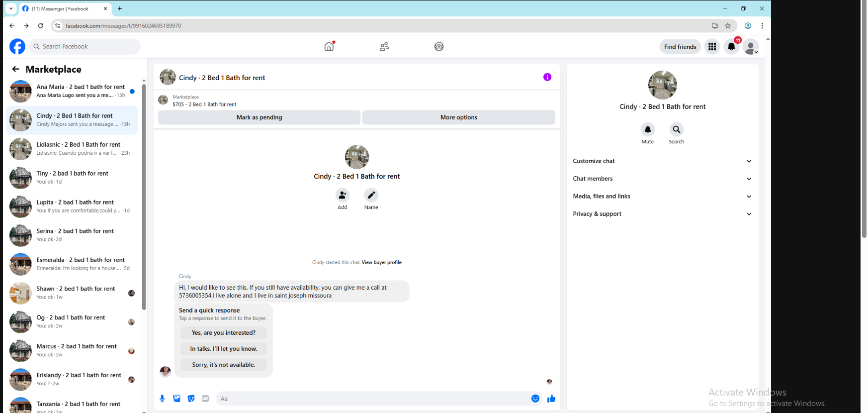Search in conversation with the magnifier icon
Viewport: 868px width, 413px height.
(x=677, y=130)
